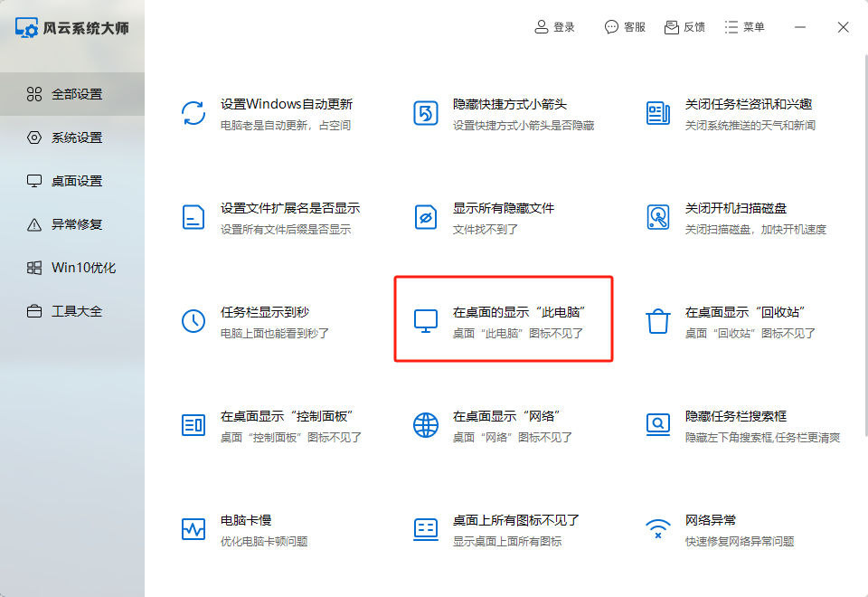
Task: Select 显示所有隐藏文件 title
Action: tap(504, 208)
